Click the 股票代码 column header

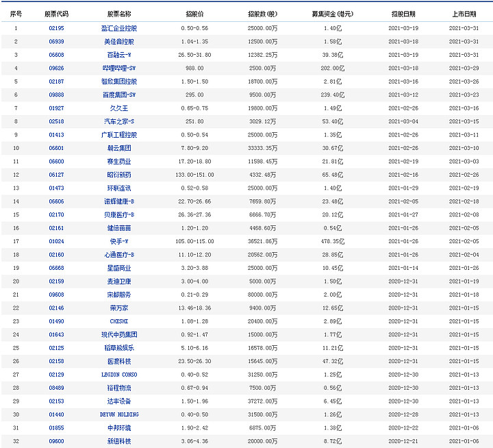[x=56, y=14]
